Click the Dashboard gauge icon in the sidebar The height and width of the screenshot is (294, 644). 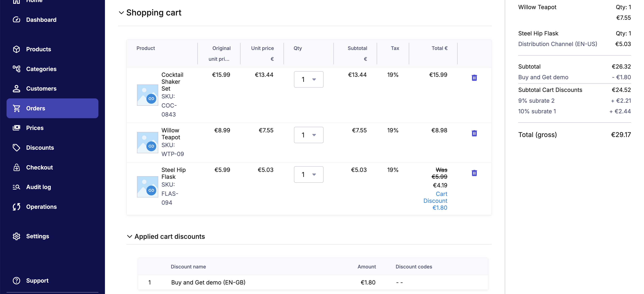click(x=17, y=20)
